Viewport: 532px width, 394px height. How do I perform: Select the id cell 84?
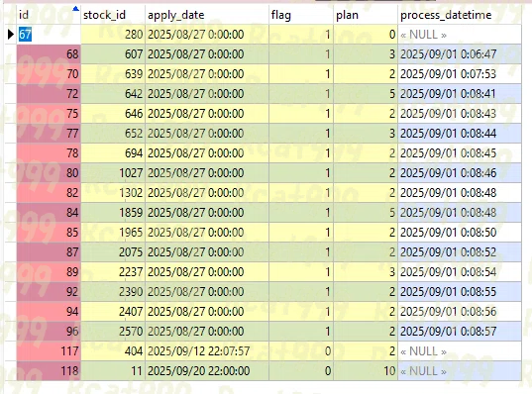point(49,212)
